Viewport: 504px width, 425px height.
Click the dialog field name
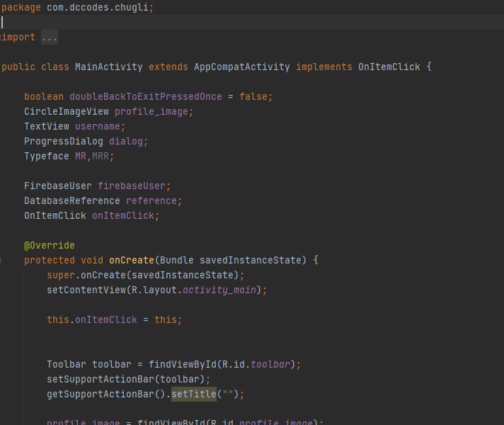click(126, 141)
